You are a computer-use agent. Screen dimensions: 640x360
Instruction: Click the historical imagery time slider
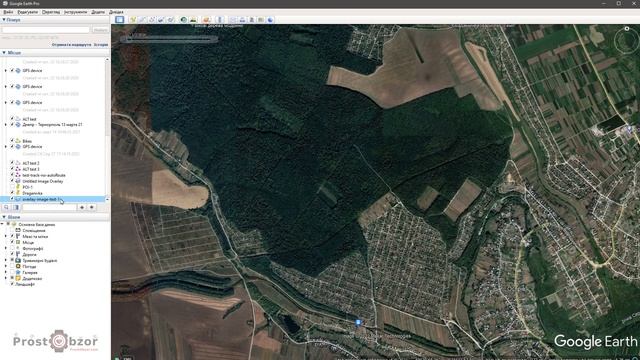169,39
